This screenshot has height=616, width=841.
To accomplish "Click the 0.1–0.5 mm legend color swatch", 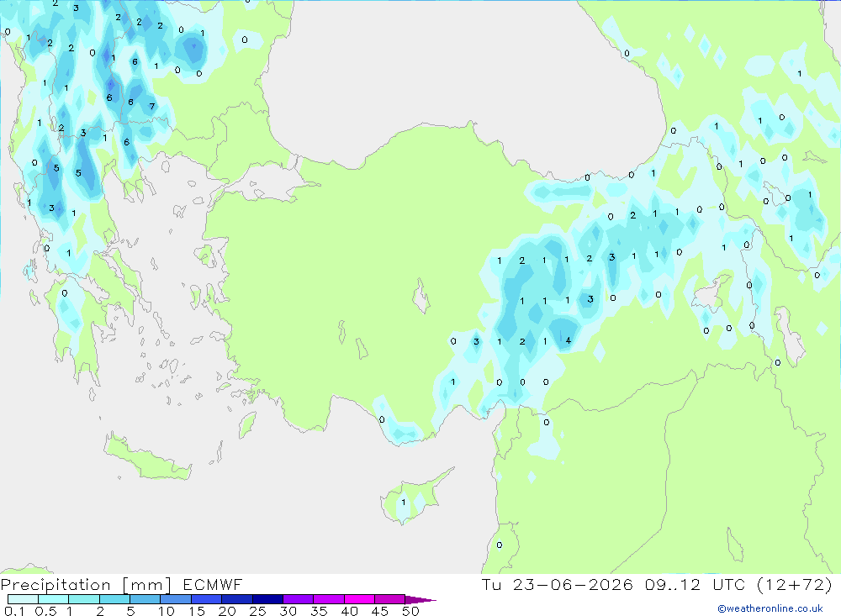I will (23, 599).
